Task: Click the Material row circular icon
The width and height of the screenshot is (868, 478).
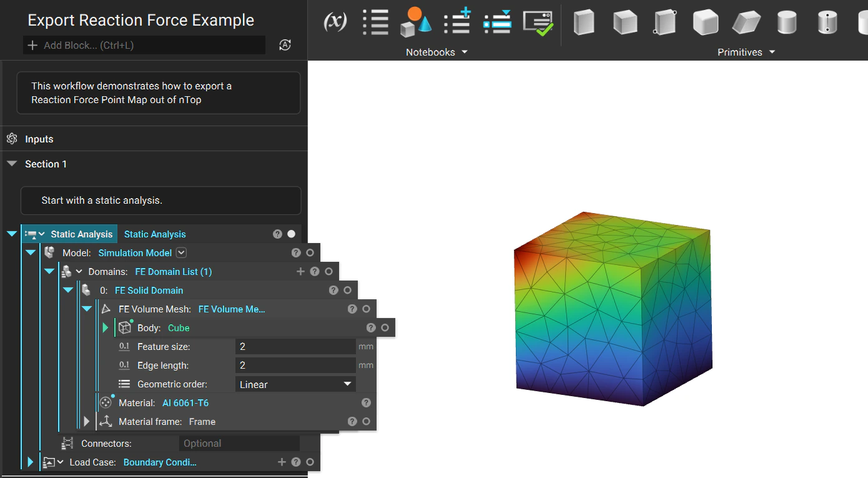Action: coord(106,402)
